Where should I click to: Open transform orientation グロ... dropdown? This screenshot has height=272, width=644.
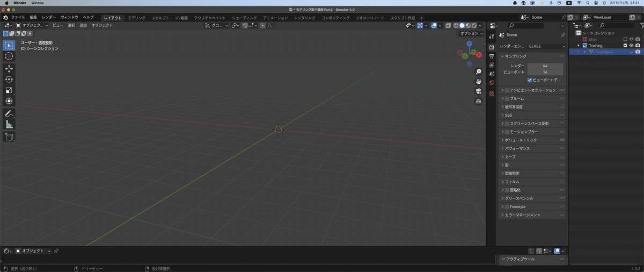tap(216, 25)
